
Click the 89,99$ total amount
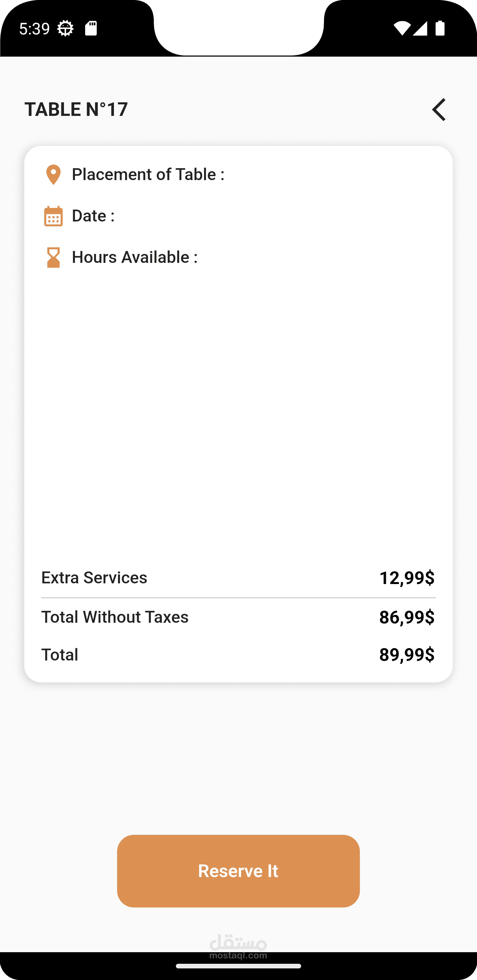[x=407, y=655]
